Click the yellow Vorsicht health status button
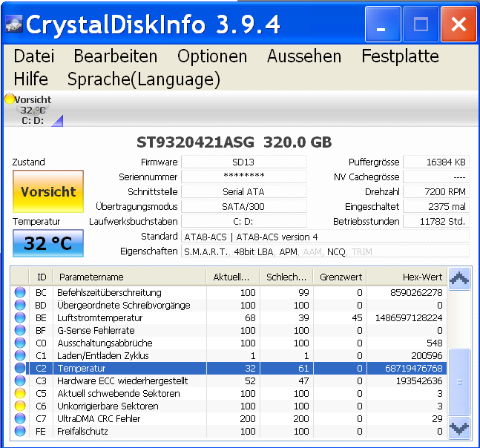Screen dimensions: 480x448 [48, 191]
